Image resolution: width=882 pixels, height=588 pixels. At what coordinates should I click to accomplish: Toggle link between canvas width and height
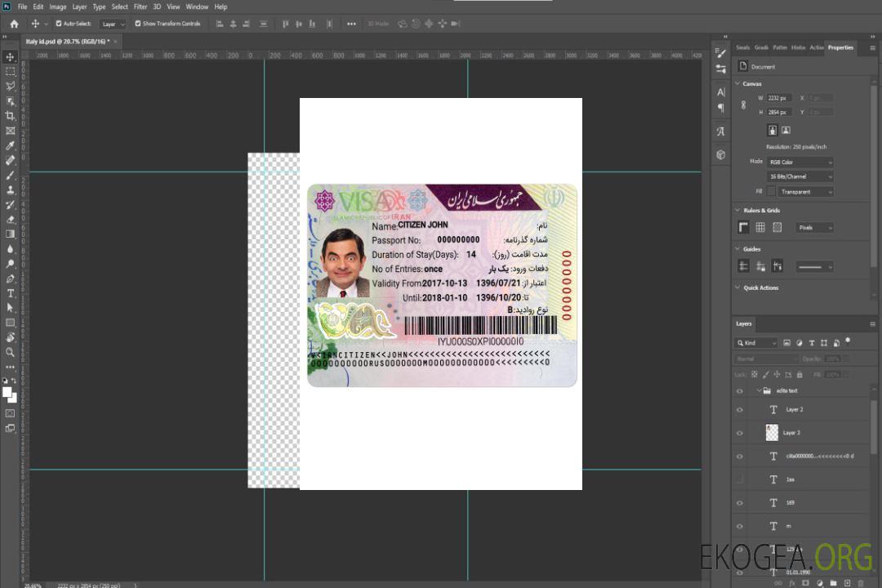click(x=744, y=105)
